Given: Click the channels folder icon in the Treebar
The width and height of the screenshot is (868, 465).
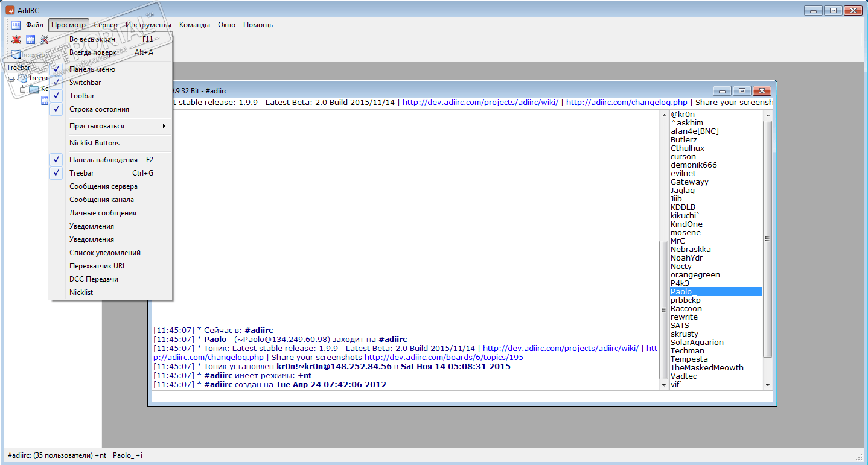Looking at the screenshot, I should pyautogui.click(x=34, y=89).
